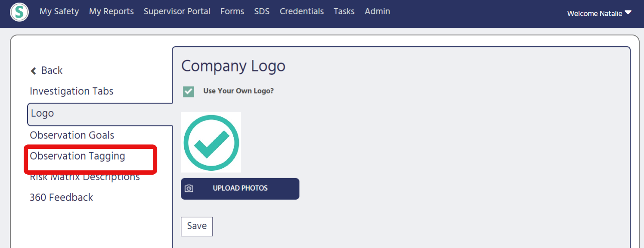Open the Tasks menu

[x=344, y=12]
